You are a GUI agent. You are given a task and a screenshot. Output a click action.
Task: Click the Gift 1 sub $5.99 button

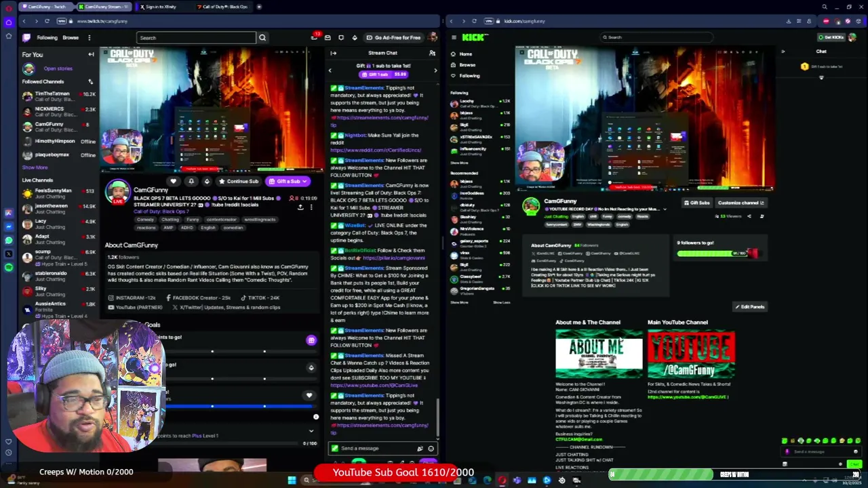click(x=384, y=74)
